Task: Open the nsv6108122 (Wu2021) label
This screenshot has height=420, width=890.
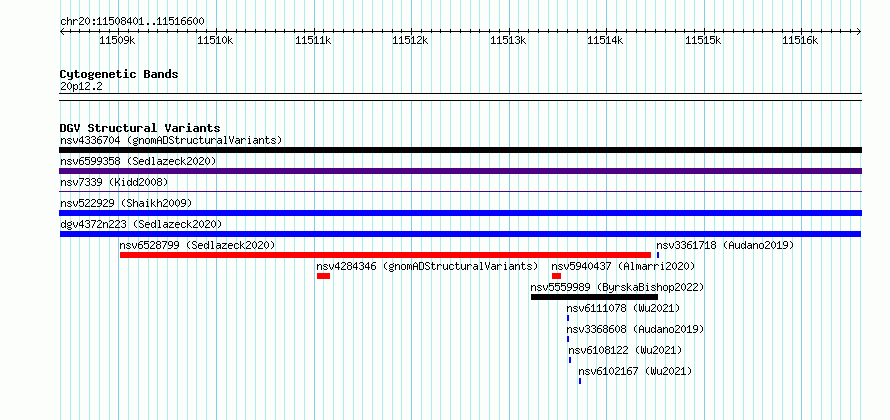Action: pos(625,350)
